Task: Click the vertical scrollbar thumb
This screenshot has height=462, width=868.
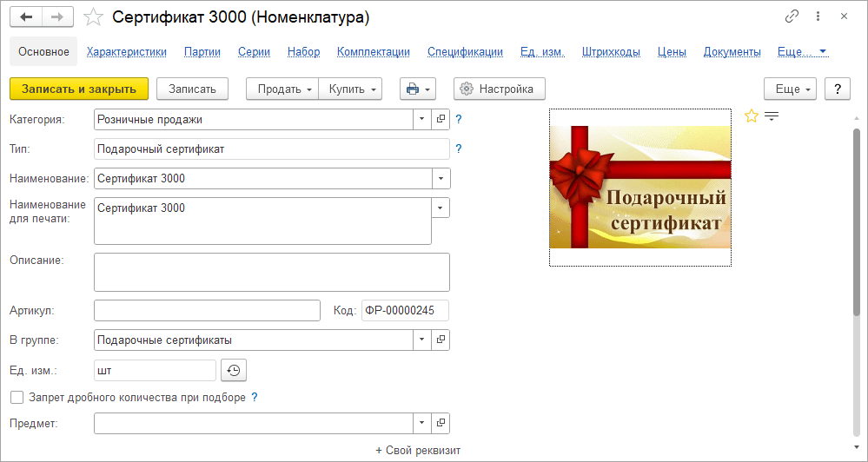Action: point(857,221)
